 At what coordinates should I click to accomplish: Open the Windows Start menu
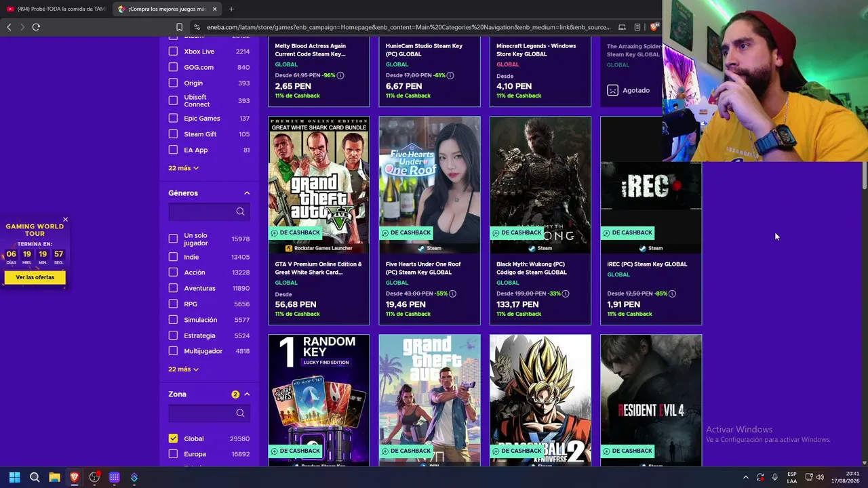click(x=14, y=477)
